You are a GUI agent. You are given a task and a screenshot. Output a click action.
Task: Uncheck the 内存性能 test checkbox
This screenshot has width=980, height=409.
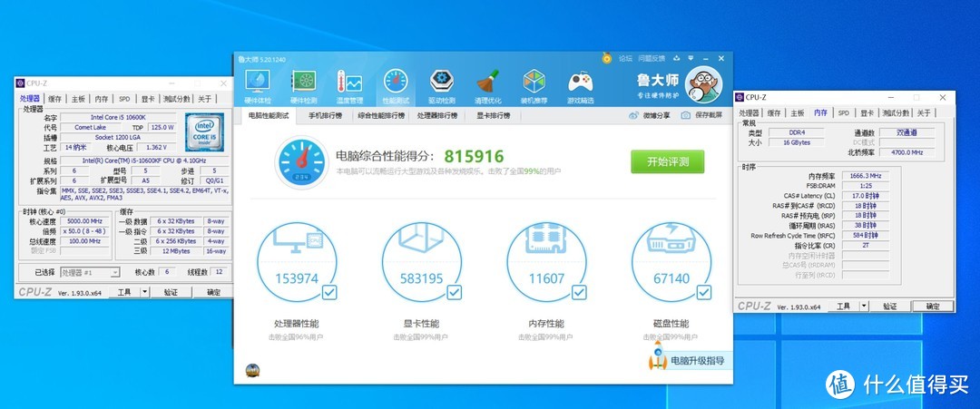coord(579,292)
